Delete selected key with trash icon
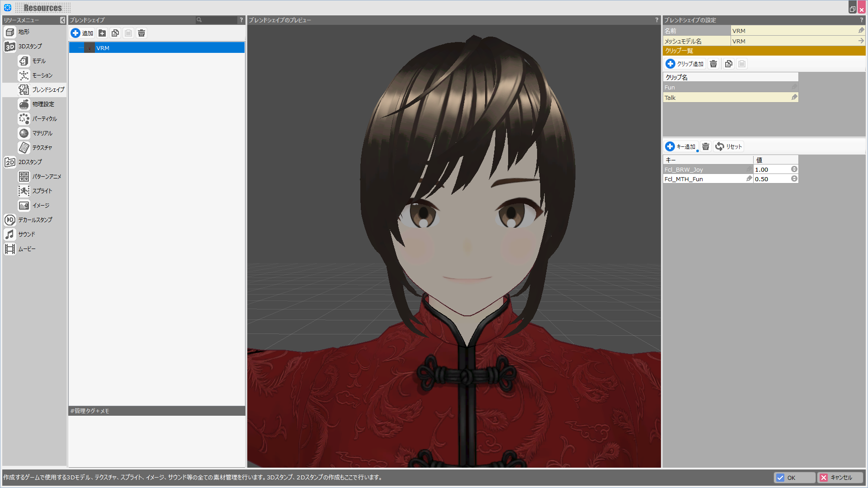The image size is (868, 488). coord(706,146)
